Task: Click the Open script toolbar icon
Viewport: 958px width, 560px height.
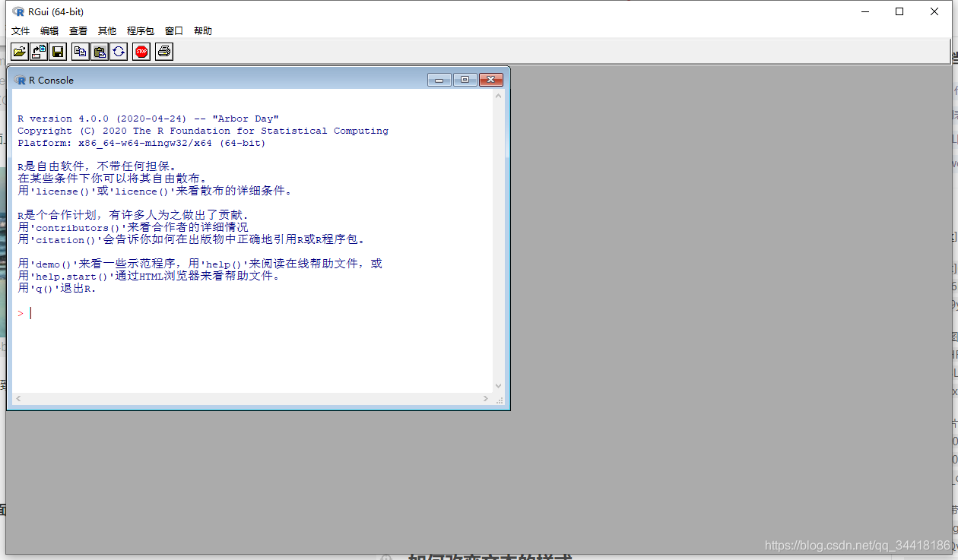Action: click(x=20, y=52)
